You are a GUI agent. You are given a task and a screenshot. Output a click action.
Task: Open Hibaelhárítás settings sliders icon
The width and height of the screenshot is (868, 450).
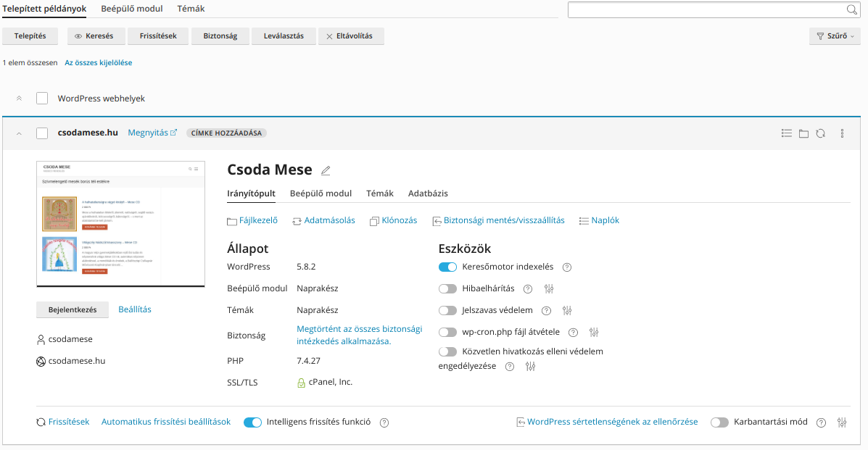549,289
